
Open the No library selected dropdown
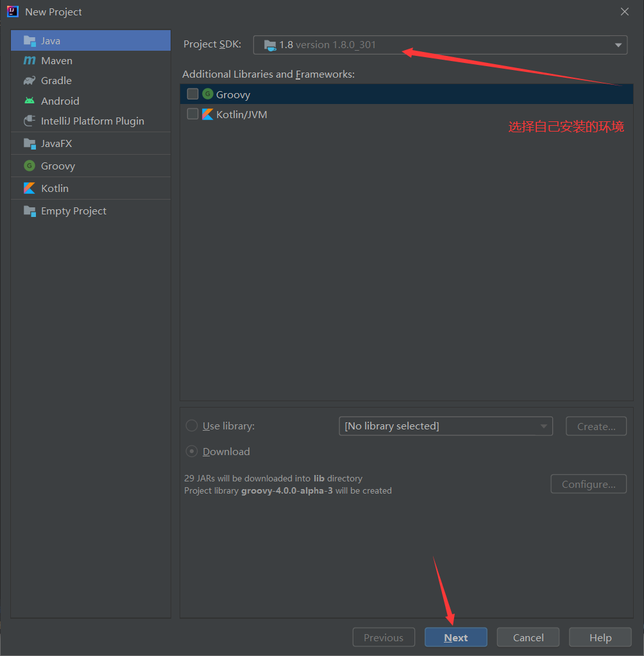(446, 426)
